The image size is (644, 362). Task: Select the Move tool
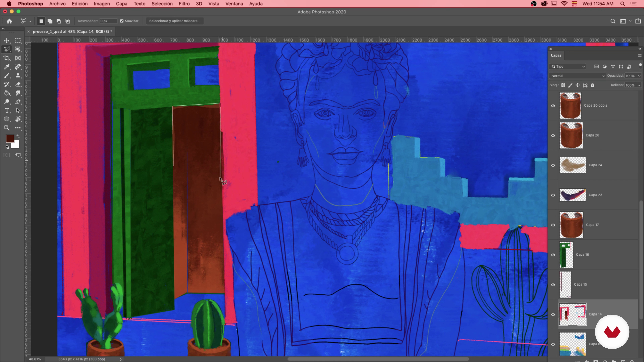pyautogui.click(x=7, y=40)
